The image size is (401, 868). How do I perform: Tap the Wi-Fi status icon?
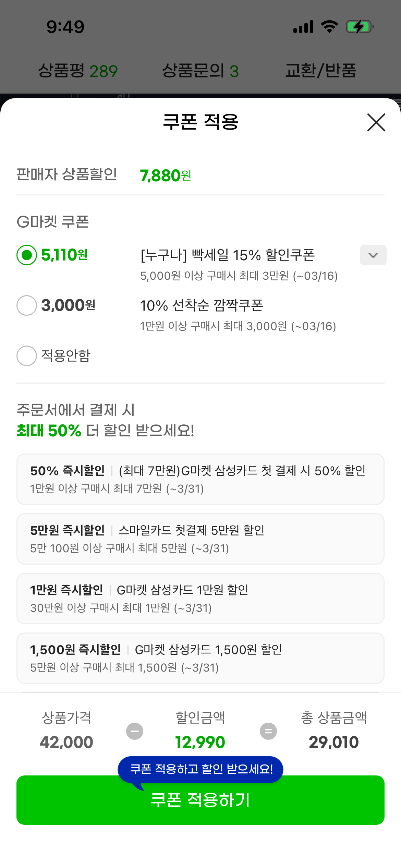pos(329,27)
